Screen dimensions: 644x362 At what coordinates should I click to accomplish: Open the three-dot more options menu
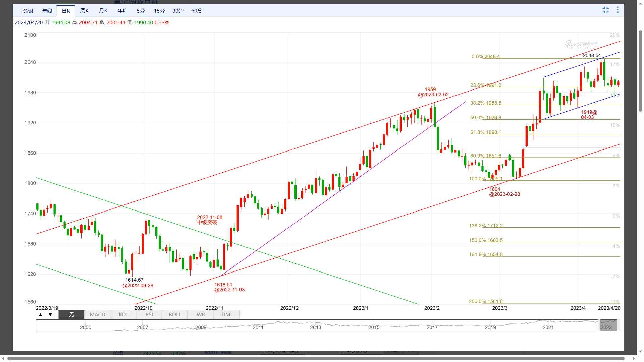click(618, 10)
